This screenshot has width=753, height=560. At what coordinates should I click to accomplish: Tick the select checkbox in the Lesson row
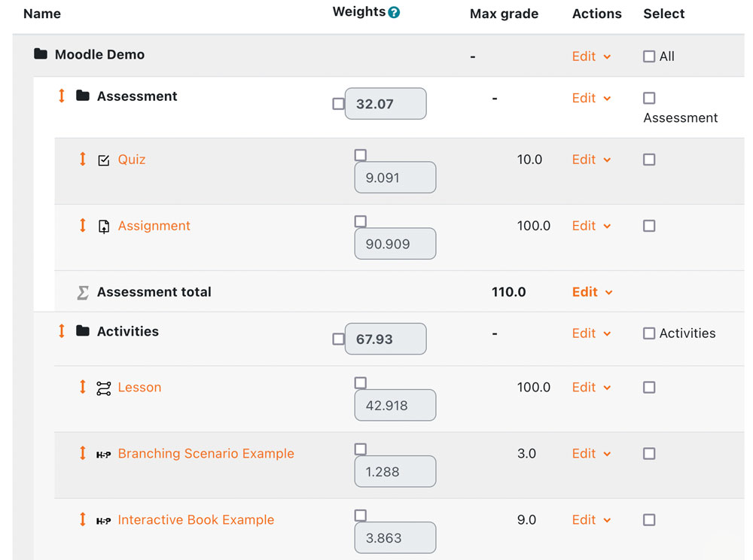pos(649,388)
